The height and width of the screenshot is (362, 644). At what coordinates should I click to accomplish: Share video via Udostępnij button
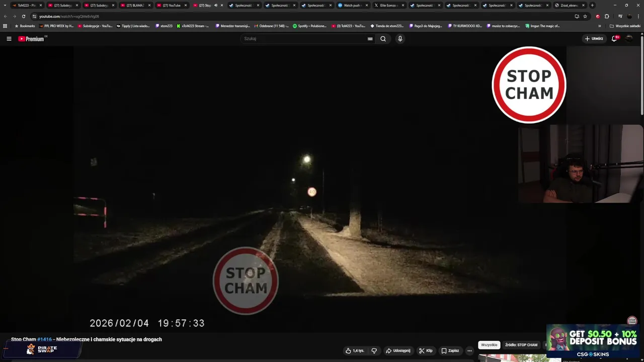pyautogui.click(x=398, y=350)
